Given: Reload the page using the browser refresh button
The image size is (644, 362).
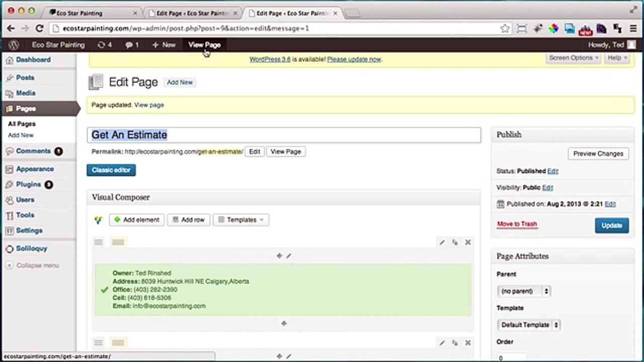Looking at the screenshot, I should [x=40, y=29].
